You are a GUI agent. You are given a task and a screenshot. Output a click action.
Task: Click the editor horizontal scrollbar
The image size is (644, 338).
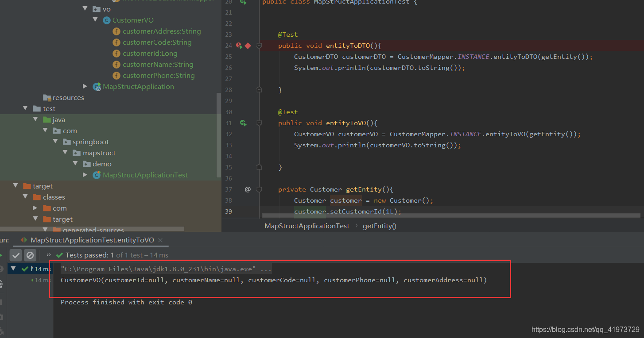[451, 216]
